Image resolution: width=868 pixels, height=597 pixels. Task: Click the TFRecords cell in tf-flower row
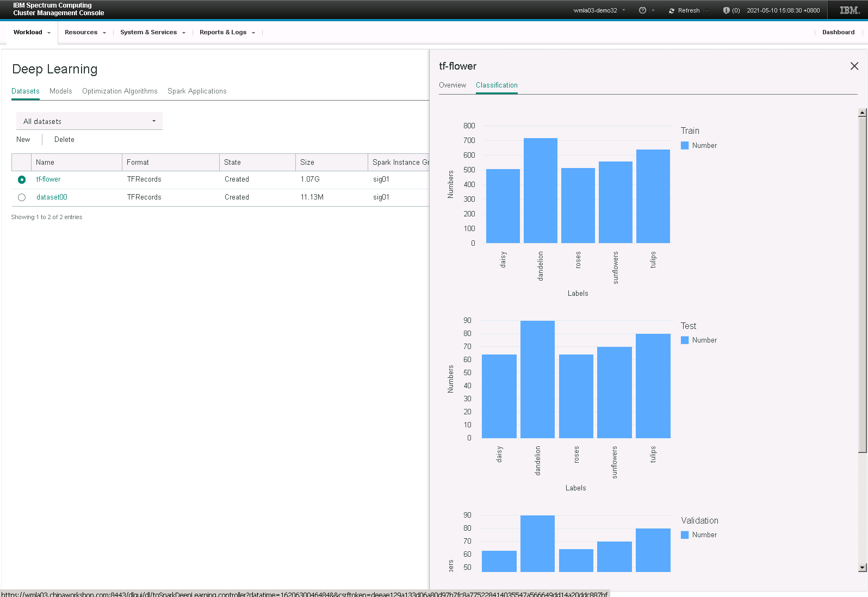click(x=144, y=179)
